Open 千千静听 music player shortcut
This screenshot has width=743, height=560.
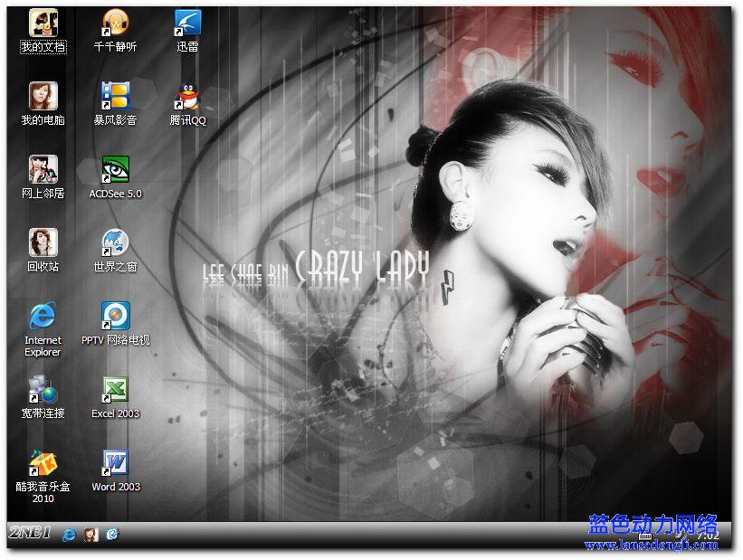(x=115, y=23)
